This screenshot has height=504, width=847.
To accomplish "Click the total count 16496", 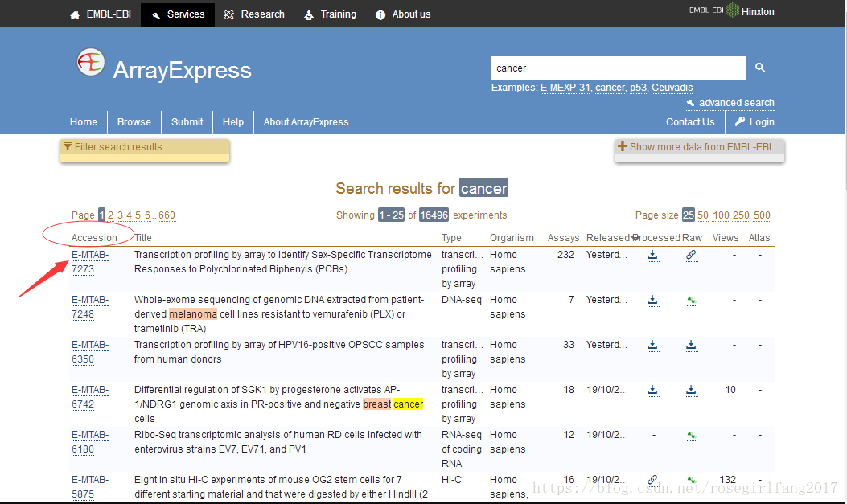I will pos(434,215).
